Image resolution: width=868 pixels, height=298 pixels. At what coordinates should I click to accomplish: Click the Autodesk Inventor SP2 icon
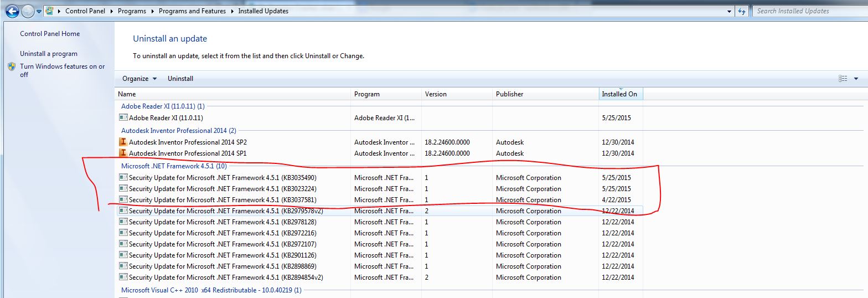[x=123, y=142]
